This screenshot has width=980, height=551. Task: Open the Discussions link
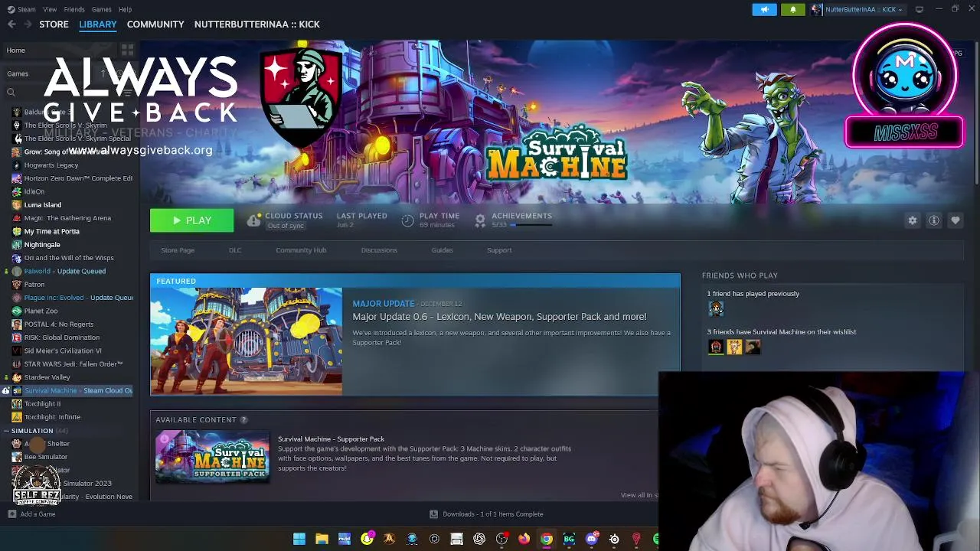pyautogui.click(x=379, y=250)
